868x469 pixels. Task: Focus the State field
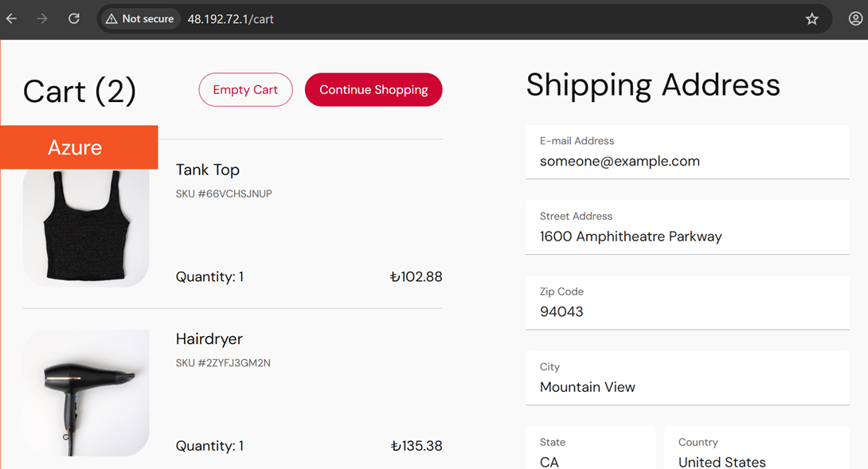(x=591, y=448)
